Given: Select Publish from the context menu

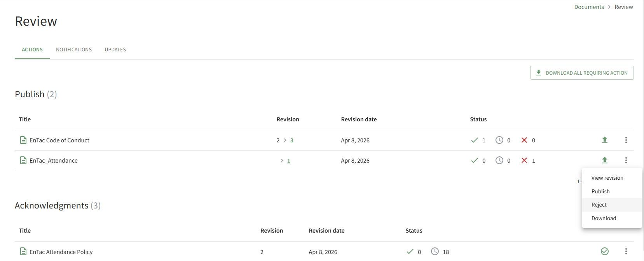Looking at the screenshot, I should pos(600,191).
